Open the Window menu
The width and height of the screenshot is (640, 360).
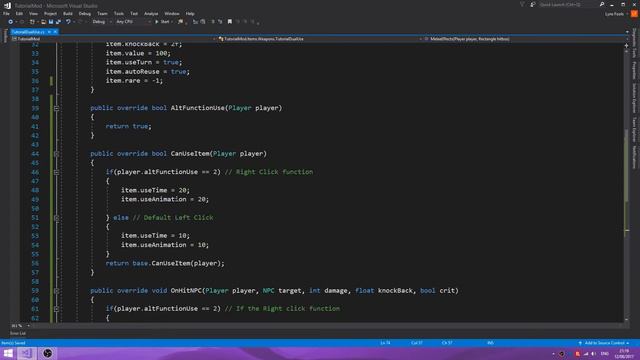tap(171, 14)
